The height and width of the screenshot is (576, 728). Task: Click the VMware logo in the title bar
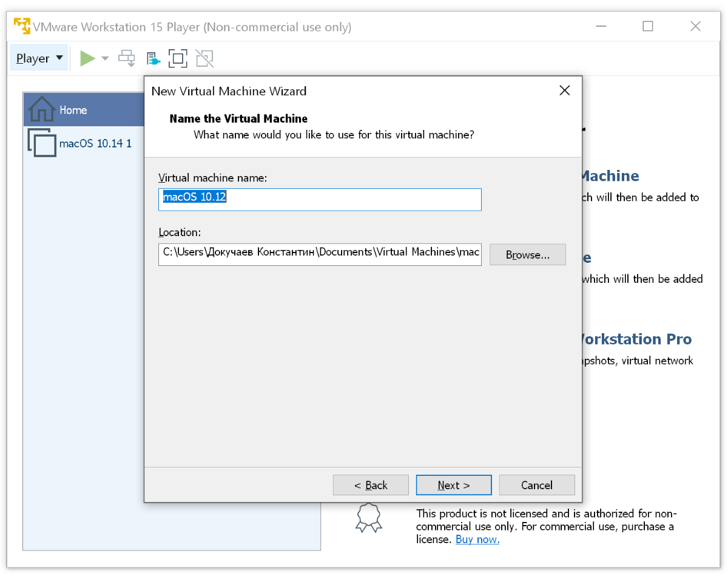[x=22, y=27]
